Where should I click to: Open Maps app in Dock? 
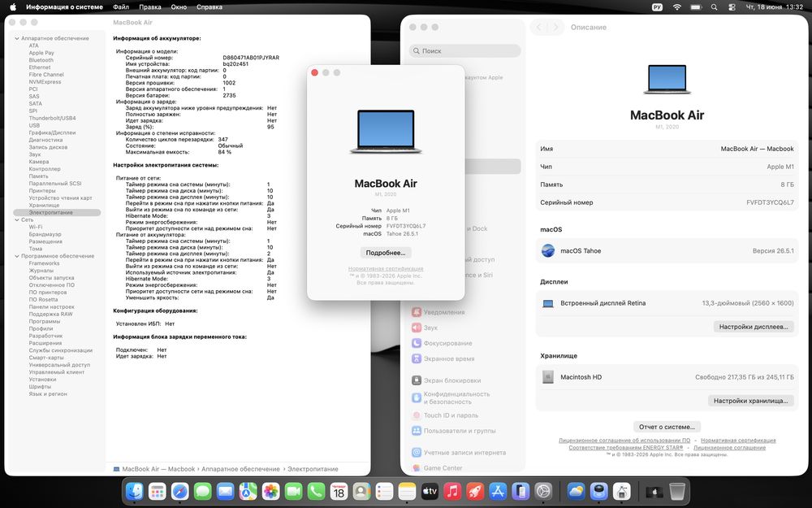tap(248, 491)
